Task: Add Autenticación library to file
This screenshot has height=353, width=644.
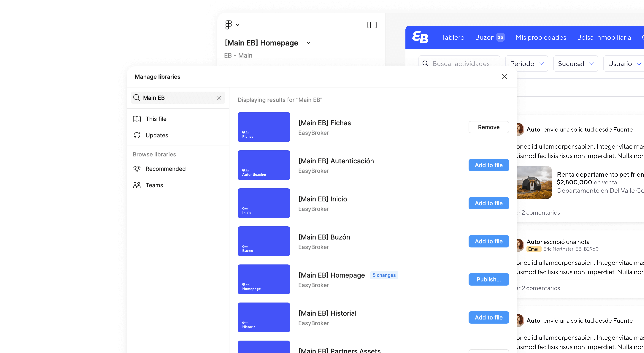Action: click(x=488, y=165)
